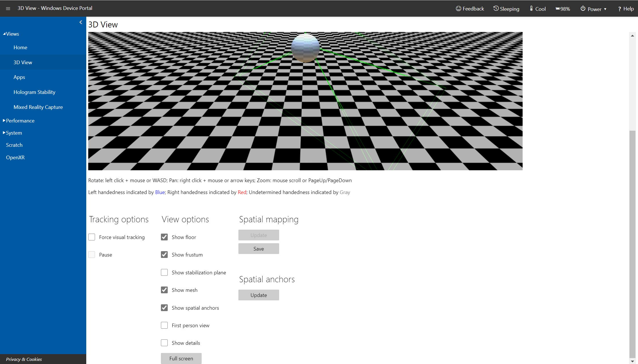
Task: Click the Spatial mapping Update button
Action: click(x=258, y=235)
